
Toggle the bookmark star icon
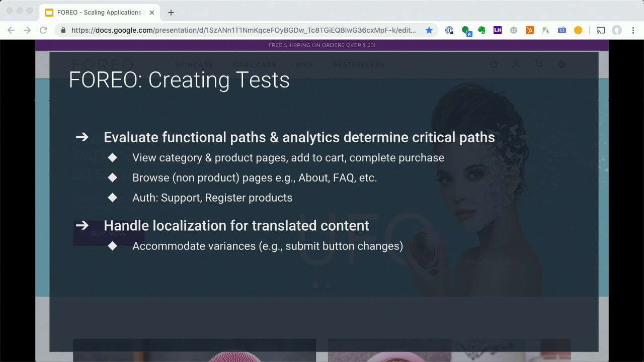tap(429, 30)
